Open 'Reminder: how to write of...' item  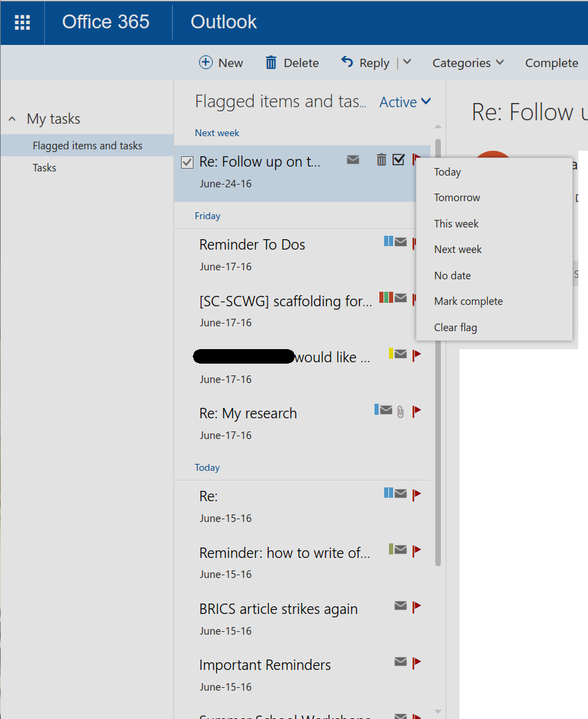tap(284, 553)
